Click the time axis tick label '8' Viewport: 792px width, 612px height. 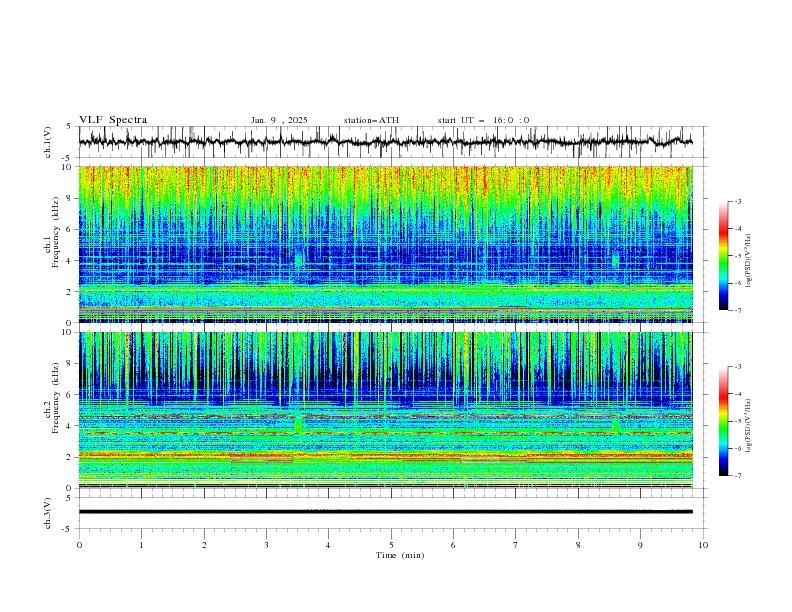click(x=578, y=545)
